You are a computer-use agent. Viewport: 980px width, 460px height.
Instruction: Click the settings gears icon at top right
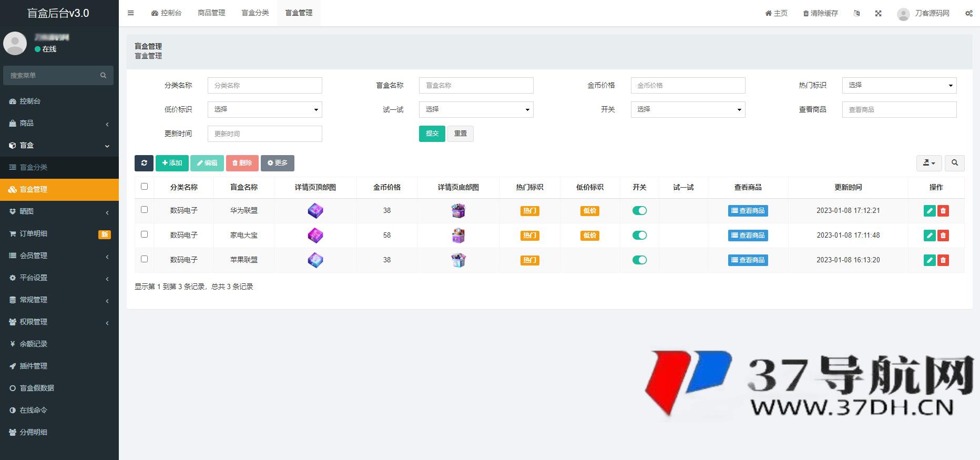(968, 13)
